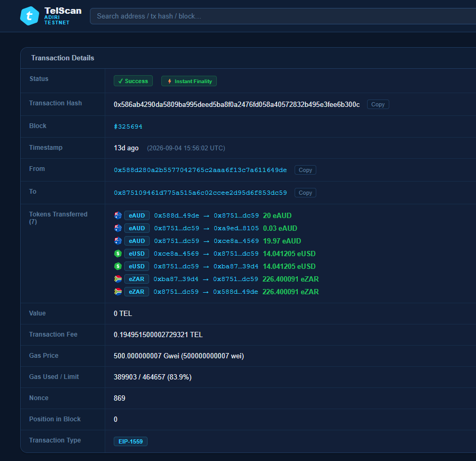Open sender 0xba87...39d4 on eZAR row
Screen dimensions: 476x461
click(176, 279)
